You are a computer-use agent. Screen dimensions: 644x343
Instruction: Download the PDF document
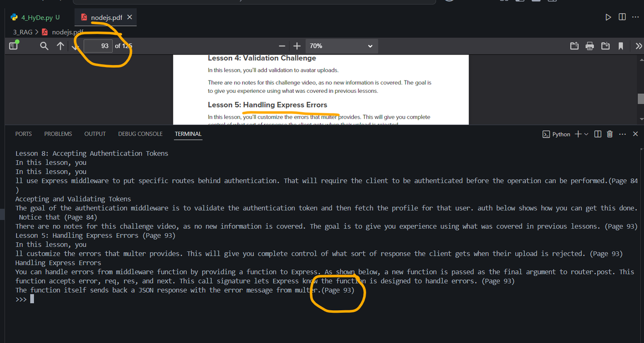point(605,46)
